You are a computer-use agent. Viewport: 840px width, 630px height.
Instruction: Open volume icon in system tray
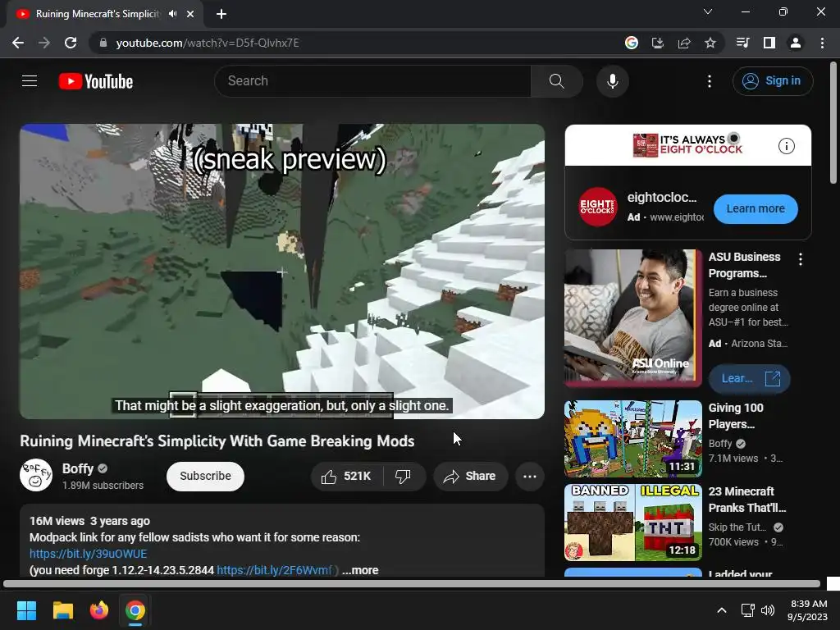click(x=768, y=610)
